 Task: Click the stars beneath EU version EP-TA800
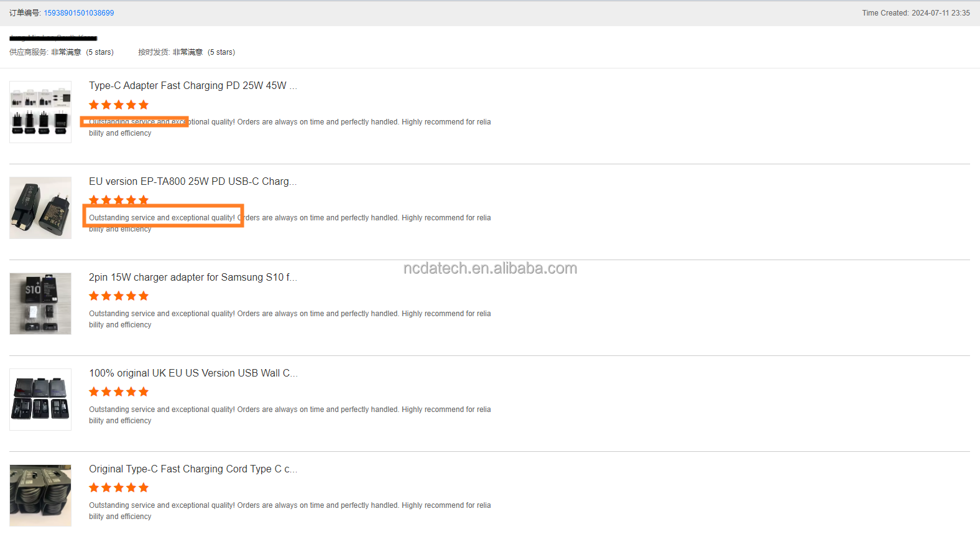tap(119, 200)
